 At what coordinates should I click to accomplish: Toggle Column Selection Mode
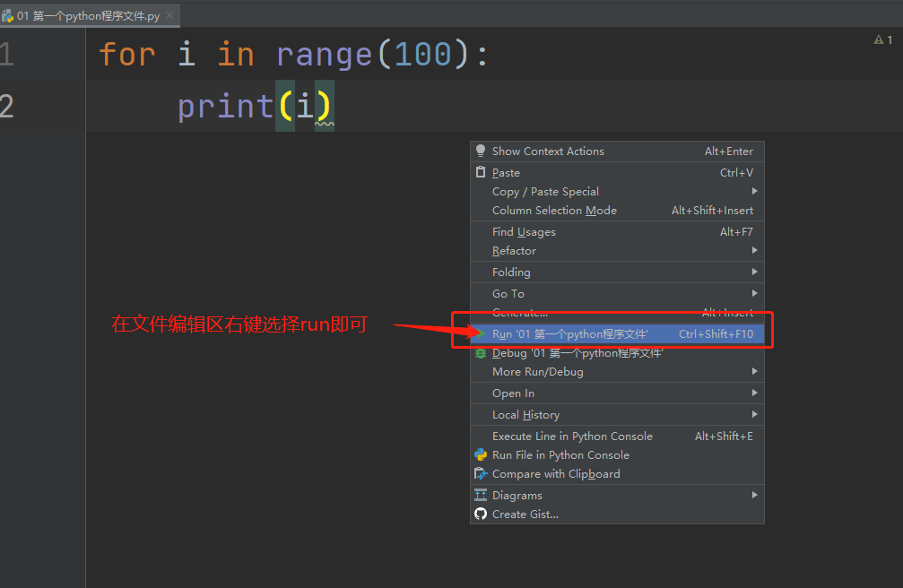point(617,211)
